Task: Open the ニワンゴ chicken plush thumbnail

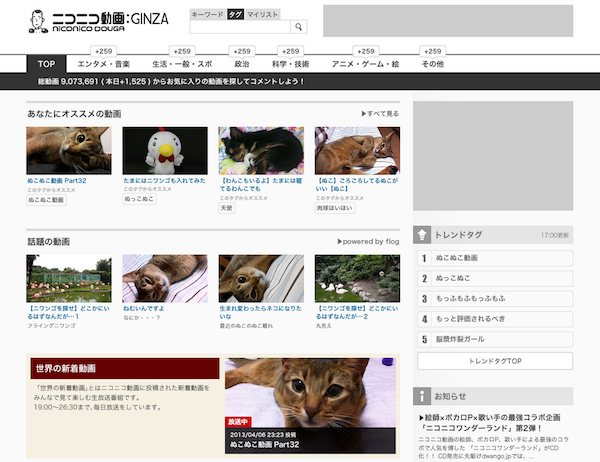Action: pyautogui.click(x=165, y=151)
